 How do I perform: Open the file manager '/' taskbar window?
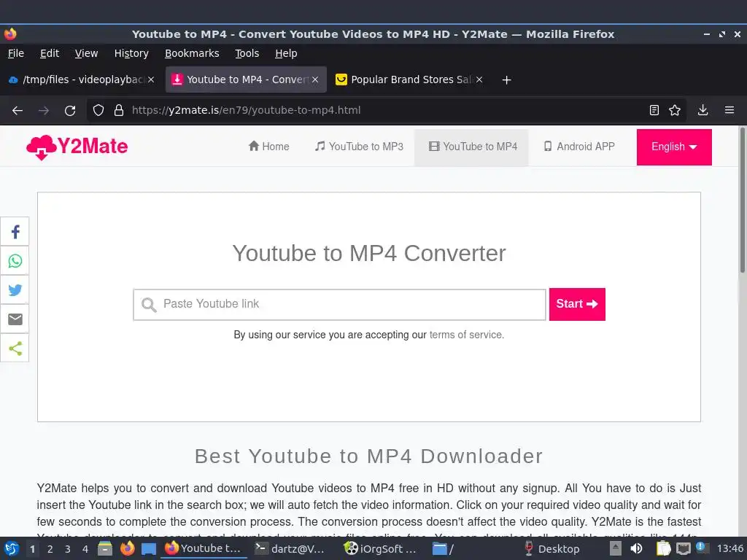(443, 549)
